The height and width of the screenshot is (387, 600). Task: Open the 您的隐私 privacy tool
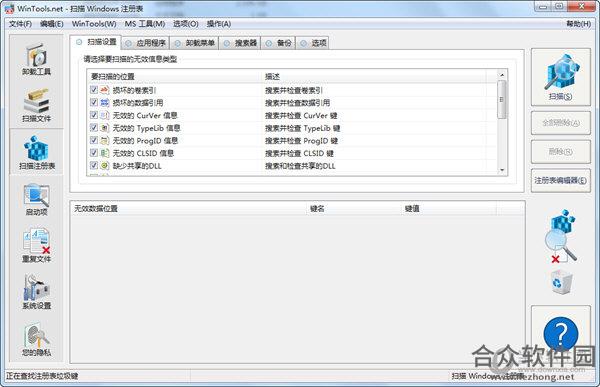(36, 340)
